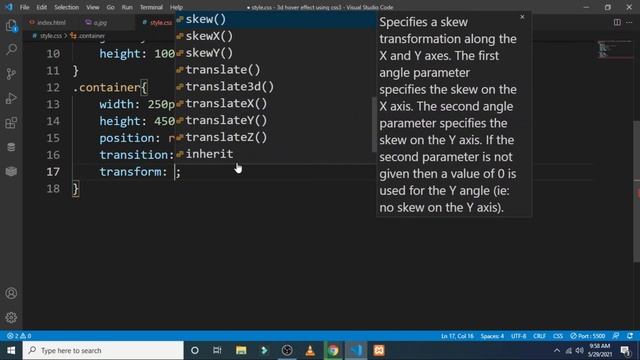Open editor More Actions ellipsis
The height and width of the screenshot is (360, 640).
click(629, 22)
